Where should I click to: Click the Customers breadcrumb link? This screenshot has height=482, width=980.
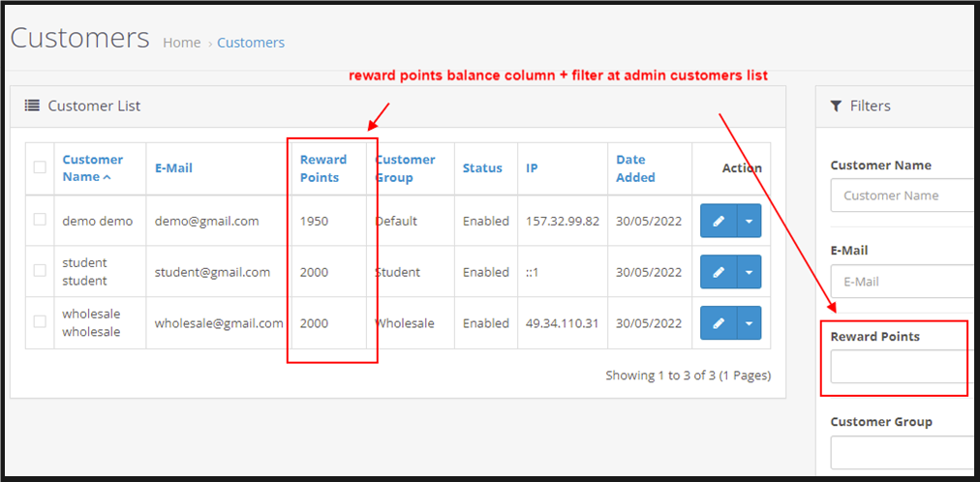tap(251, 43)
